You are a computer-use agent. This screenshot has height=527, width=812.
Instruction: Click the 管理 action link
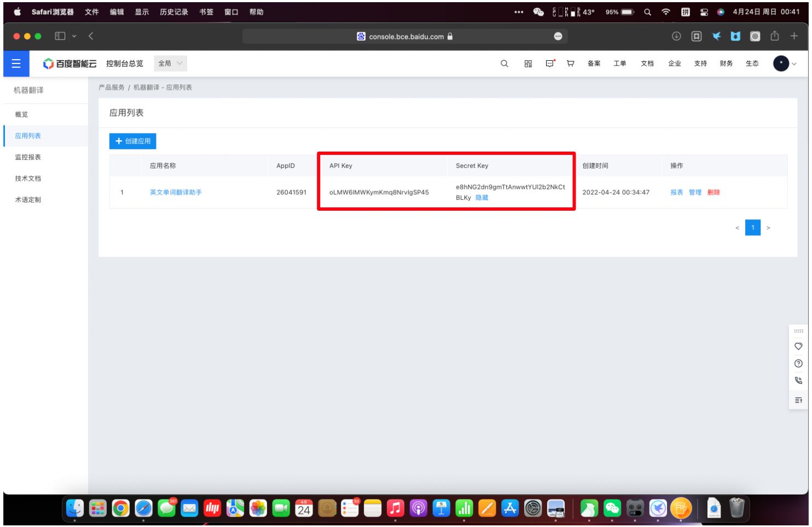695,193
